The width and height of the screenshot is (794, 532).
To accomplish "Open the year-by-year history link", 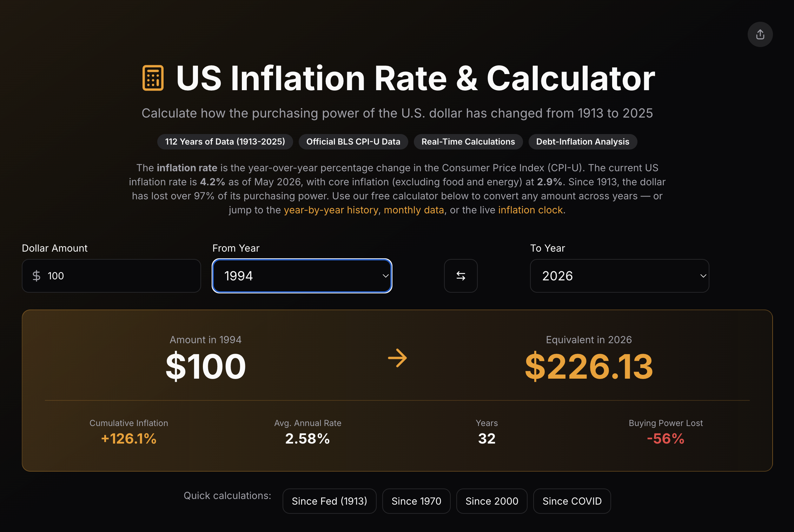I will pos(331,210).
